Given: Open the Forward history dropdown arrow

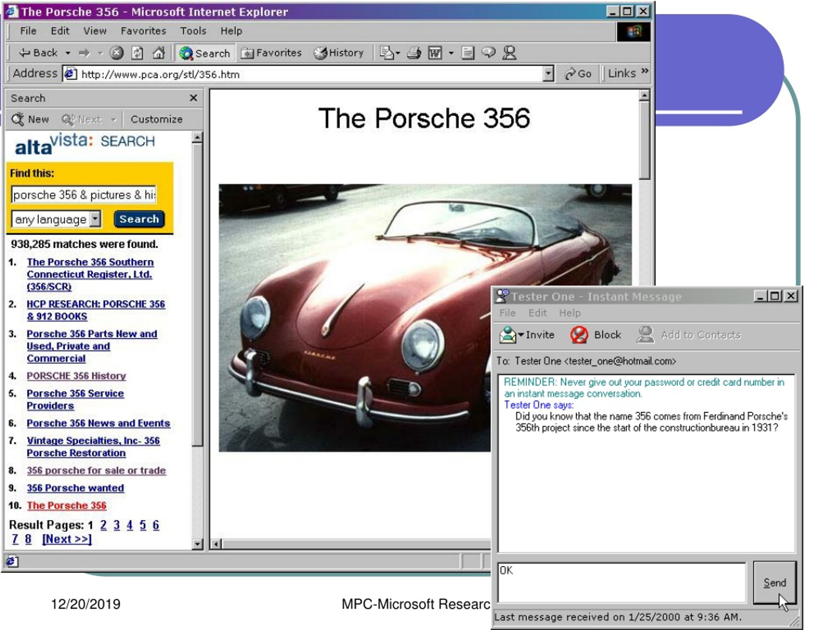Looking at the screenshot, I should (100, 53).
